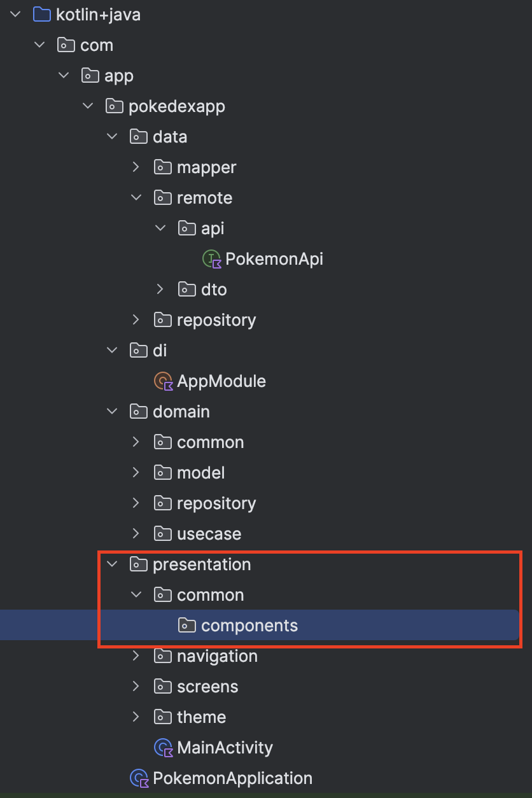Screen dimensions: 532x798
Task: Click the PokemonApi interface file icon
Action: 212,259
